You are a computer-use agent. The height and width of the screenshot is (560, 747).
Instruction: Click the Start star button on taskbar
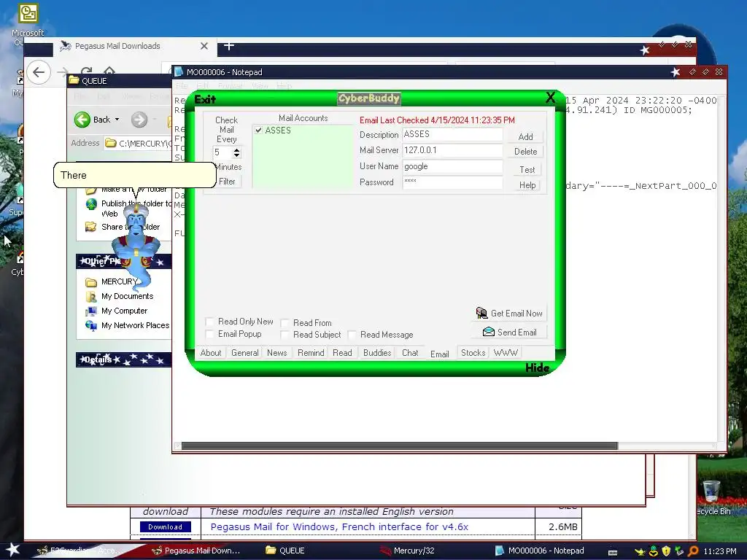(12, 550)
